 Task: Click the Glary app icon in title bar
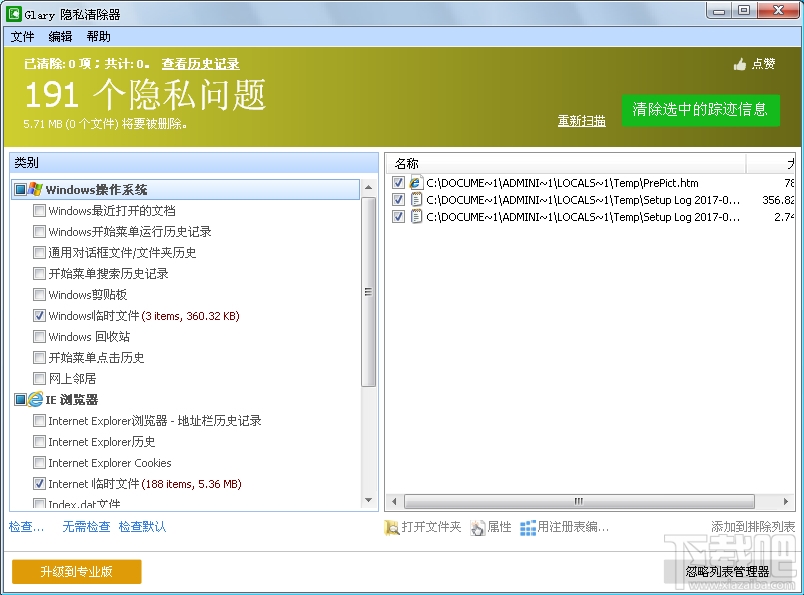13,13
